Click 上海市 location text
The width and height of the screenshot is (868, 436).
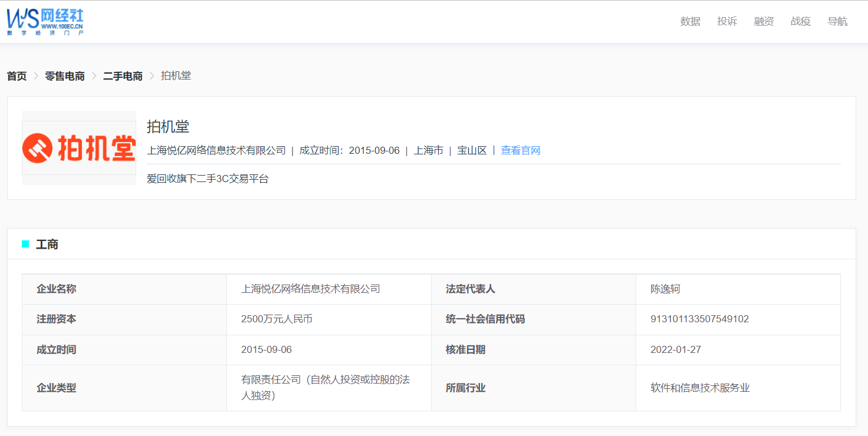[428, 150]
